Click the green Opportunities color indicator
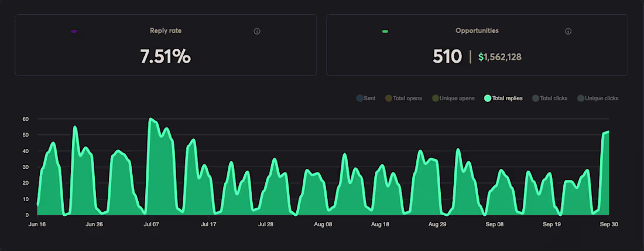Image resolution: width=644 pixels, height=251 pixels. 385,31
